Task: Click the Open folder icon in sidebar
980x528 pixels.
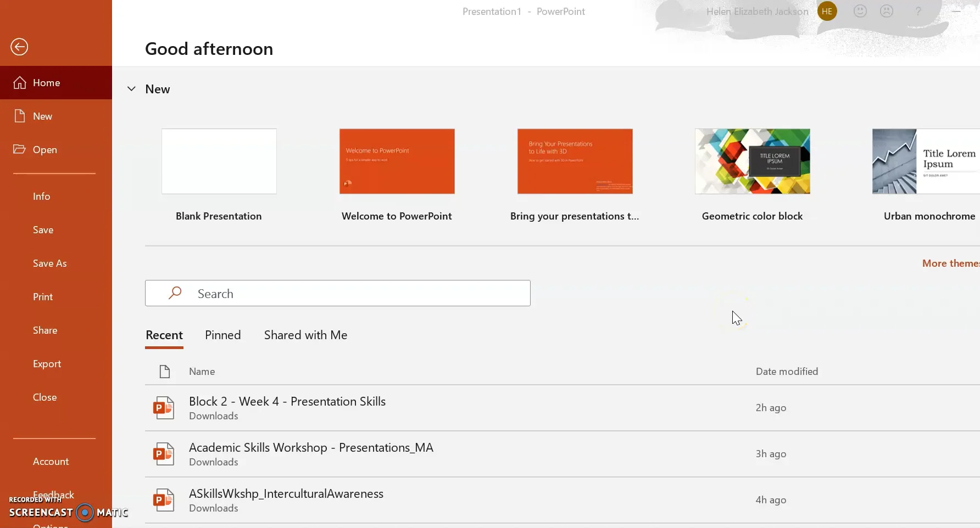Action: 20,149
